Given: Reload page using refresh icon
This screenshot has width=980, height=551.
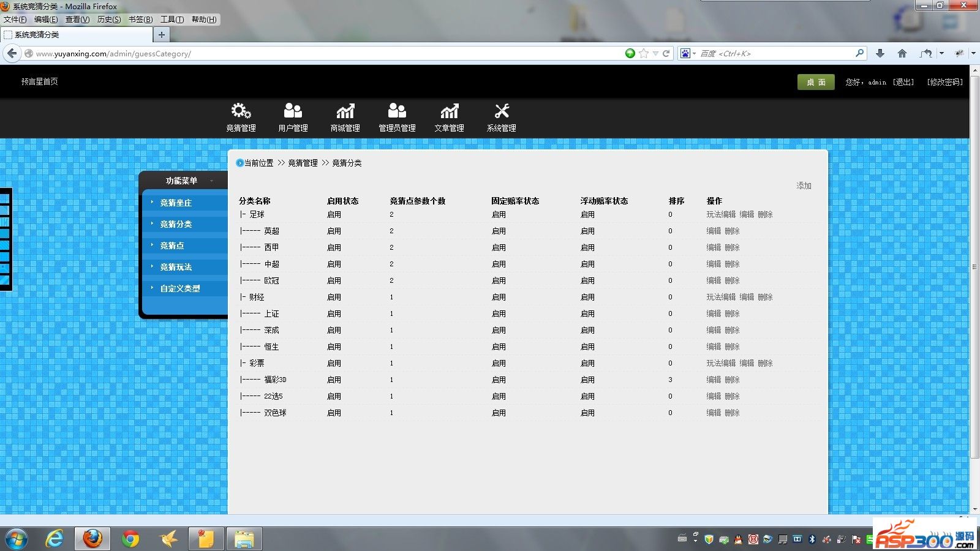Looking at the screenshot, I should tap(666, 53).
